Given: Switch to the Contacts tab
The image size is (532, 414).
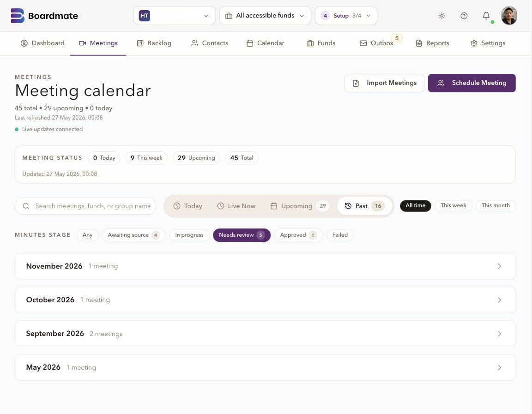Looking at the screenshot, I should [x=209, y=43].
